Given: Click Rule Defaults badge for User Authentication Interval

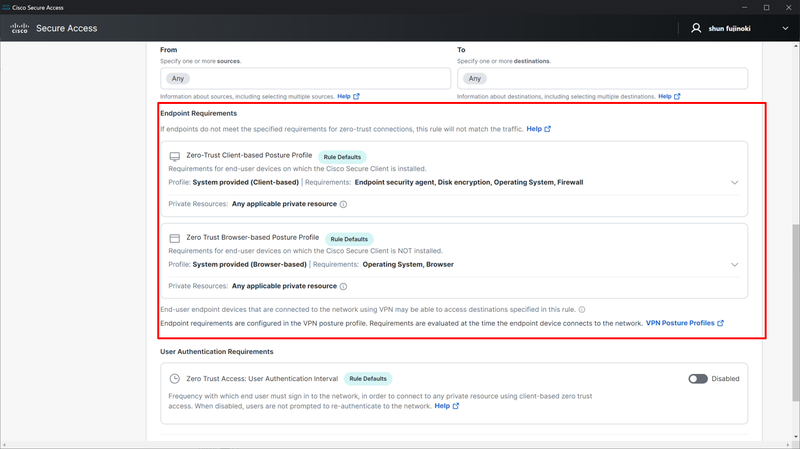Looking at the screenshot, I should (x=368, y=379).
